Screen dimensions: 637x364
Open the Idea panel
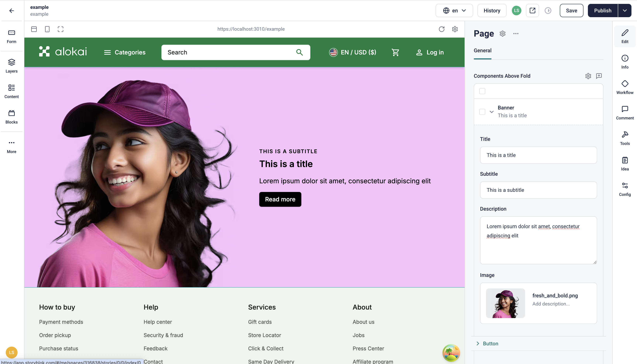pos(625,164)
